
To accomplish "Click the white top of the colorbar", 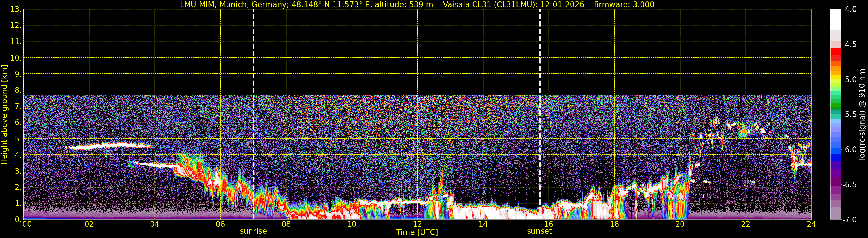I will (x=835, y=20).
